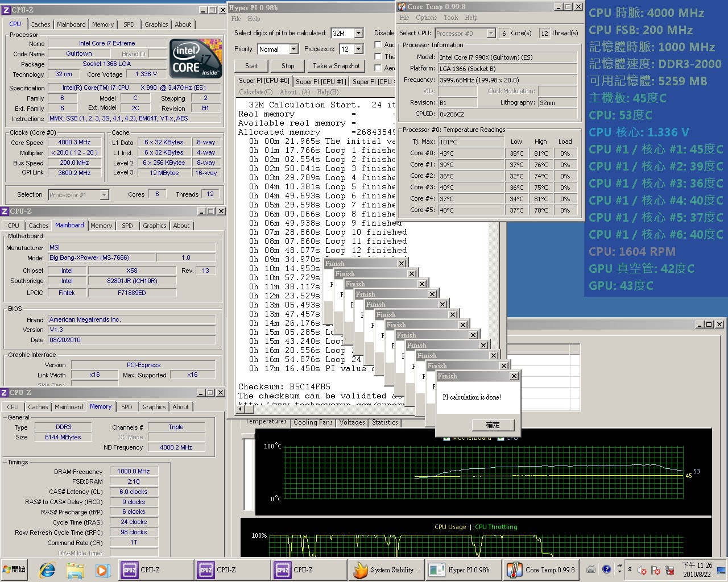Click the Hyper PI Start button
Viewport: 728px width, 582px height.
(x=251, y=66)
